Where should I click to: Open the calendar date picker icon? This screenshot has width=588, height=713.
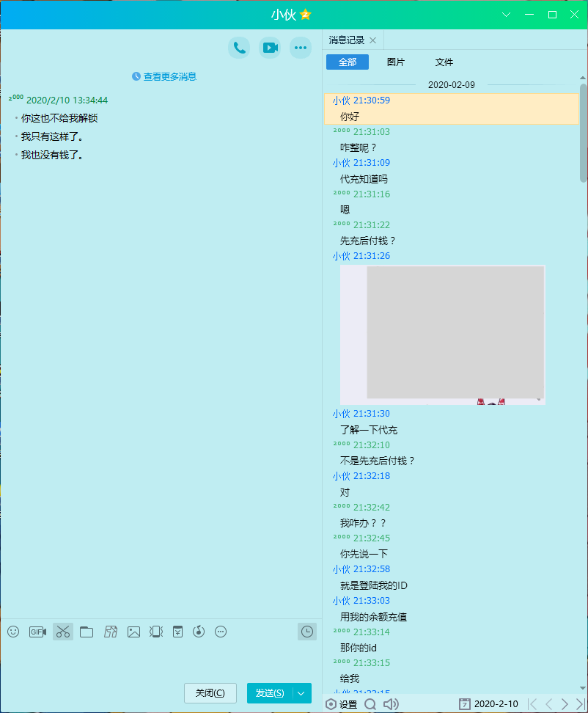click(464, 704)
